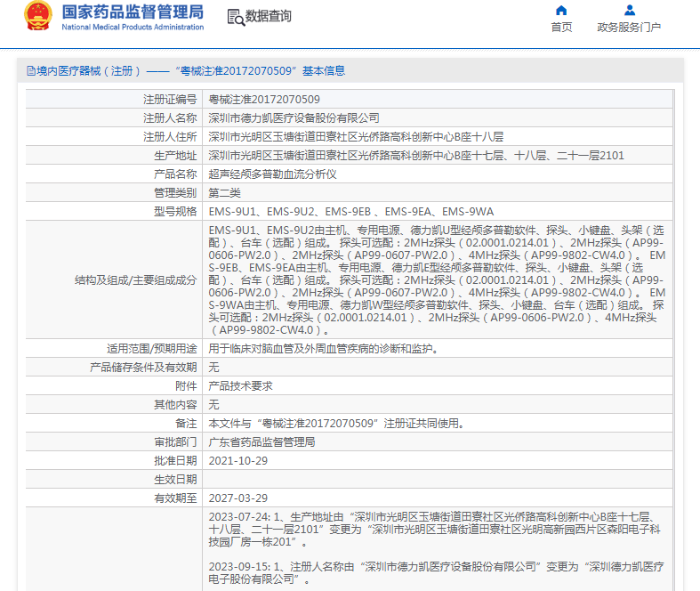Click the document icon before 境内医疗器械
Image resolution: width=700 pixels, height=591 pixels.
coord(30,71)
